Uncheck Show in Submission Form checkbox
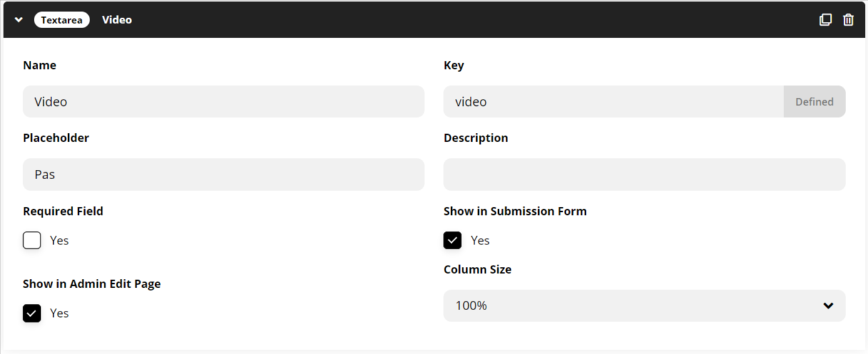The height and width of the screenshot is (354, 868). coord(452,241)
